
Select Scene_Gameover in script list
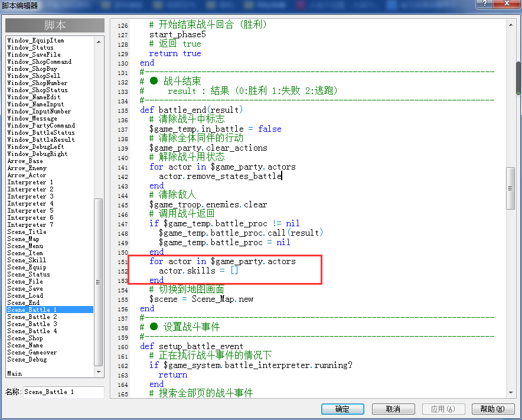32,353
